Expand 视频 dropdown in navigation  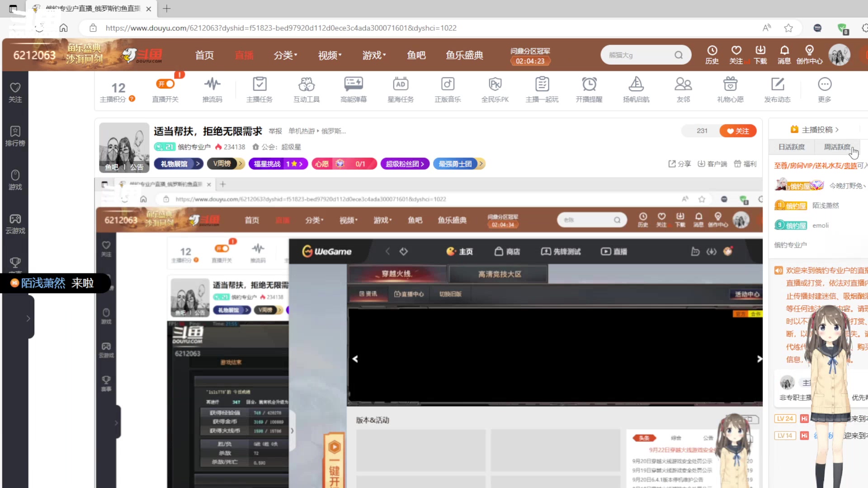(x=330, y=55)
